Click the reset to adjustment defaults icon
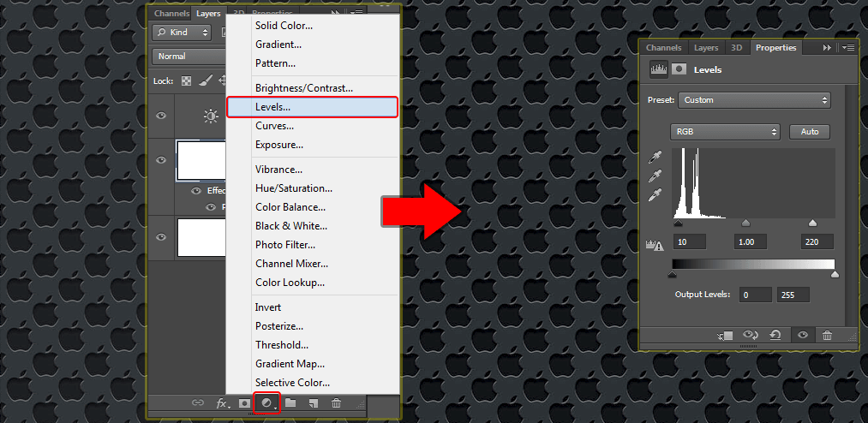 775,335
